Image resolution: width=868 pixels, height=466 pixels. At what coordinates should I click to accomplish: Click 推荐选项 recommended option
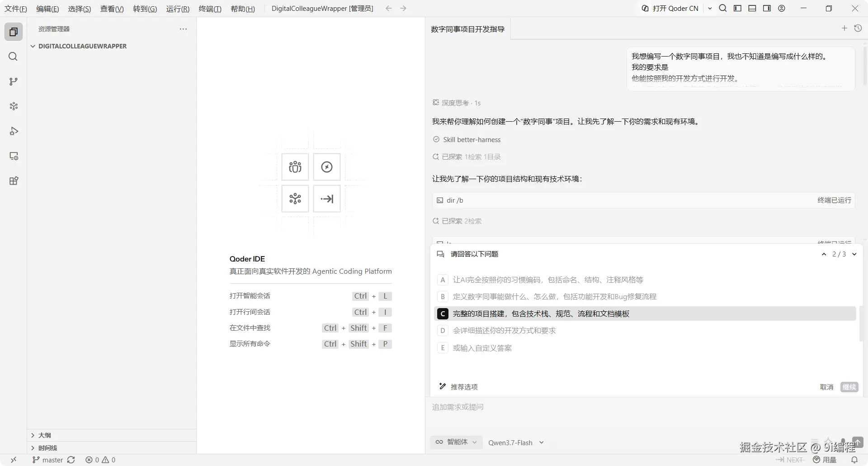point(458,387)
